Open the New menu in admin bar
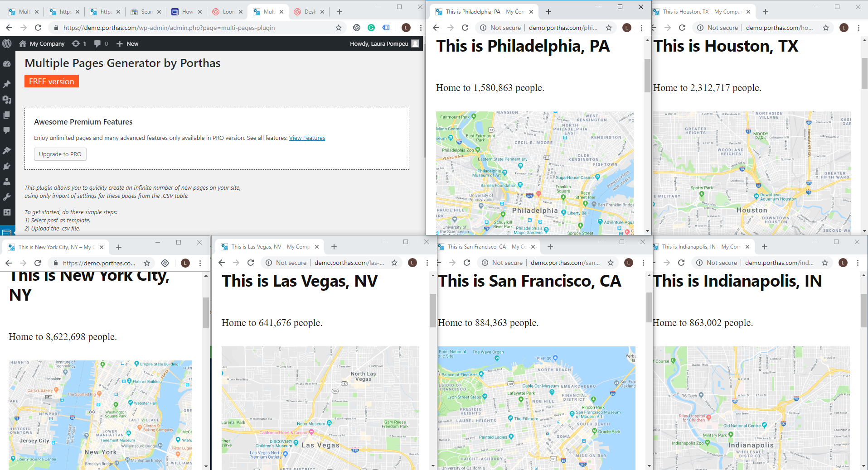Screen dimensions: 868x470 click(127, 43)
